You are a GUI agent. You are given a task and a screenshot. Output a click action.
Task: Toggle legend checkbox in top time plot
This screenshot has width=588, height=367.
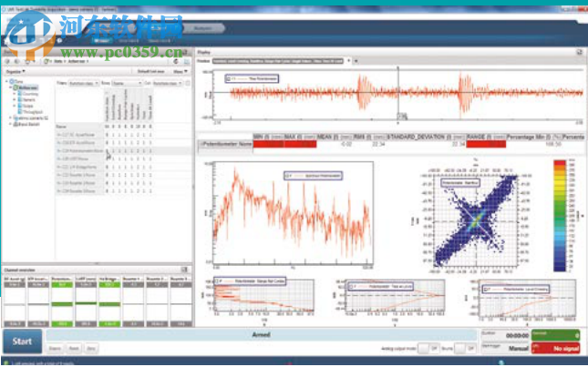tap(229, 79)
